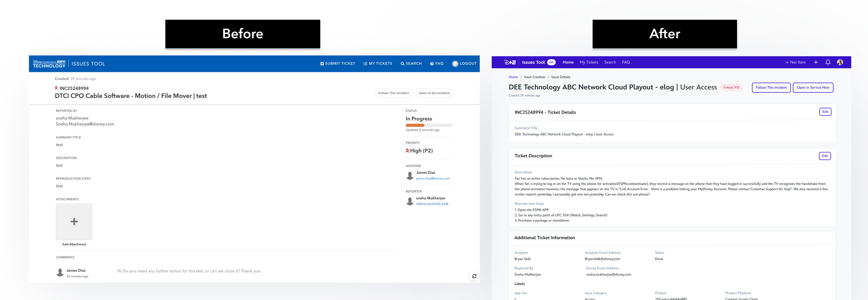868x300 pixels.
Task: Click Add Attachment label
Action: 74,244
